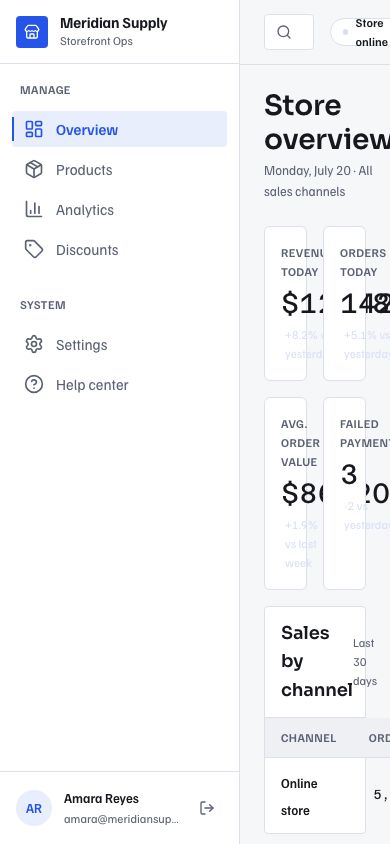Image resolution: width=390 pixels, height=844 pixels.
Task: Select the Overview menu item
Action: click(x=119, y=129)
